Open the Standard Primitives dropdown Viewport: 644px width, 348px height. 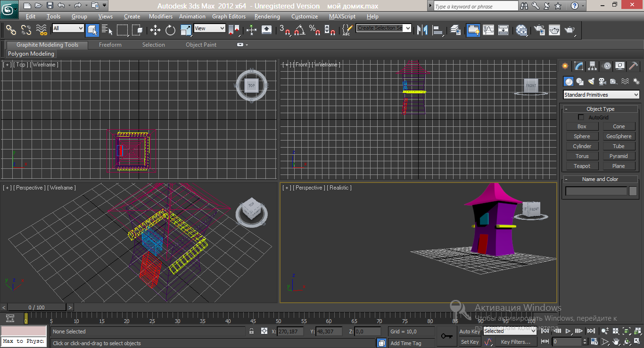click(x=601, y=95)
